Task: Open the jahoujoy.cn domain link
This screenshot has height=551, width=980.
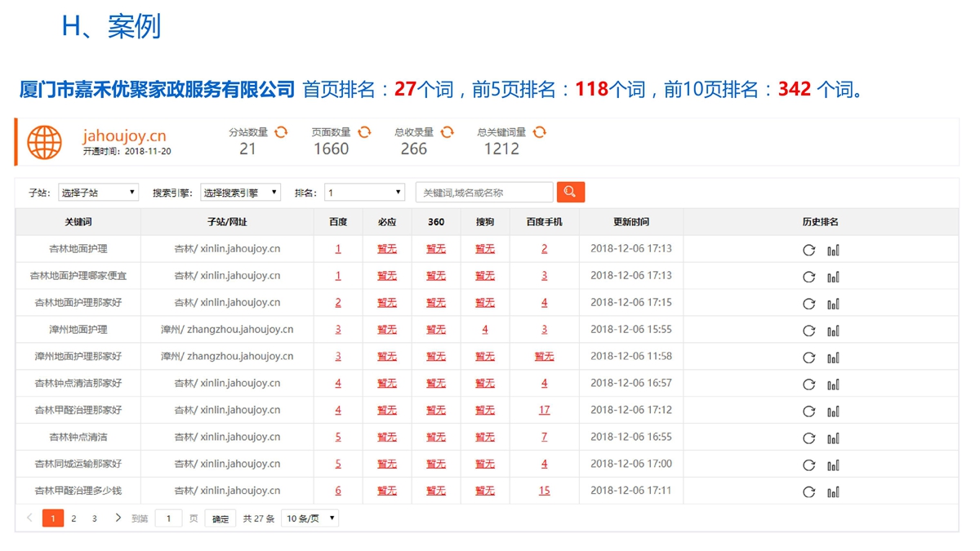Action: pyautogui.click(x=124, y=136)
